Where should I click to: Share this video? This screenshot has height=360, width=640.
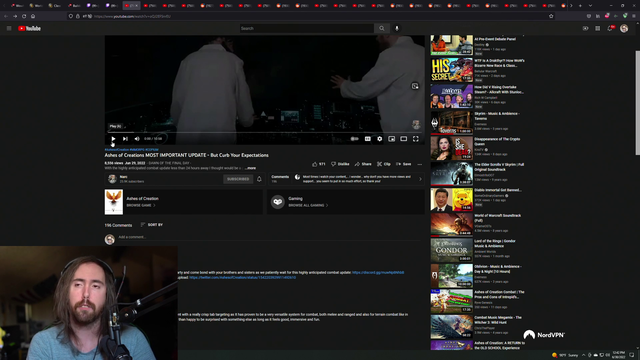[363, 164]
